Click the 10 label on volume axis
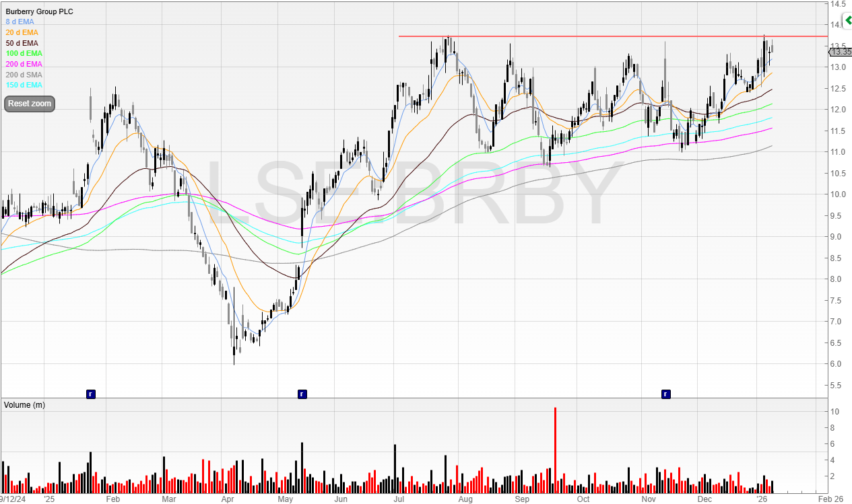This screenshot has height=504, width=852. [x=834, y=412]
